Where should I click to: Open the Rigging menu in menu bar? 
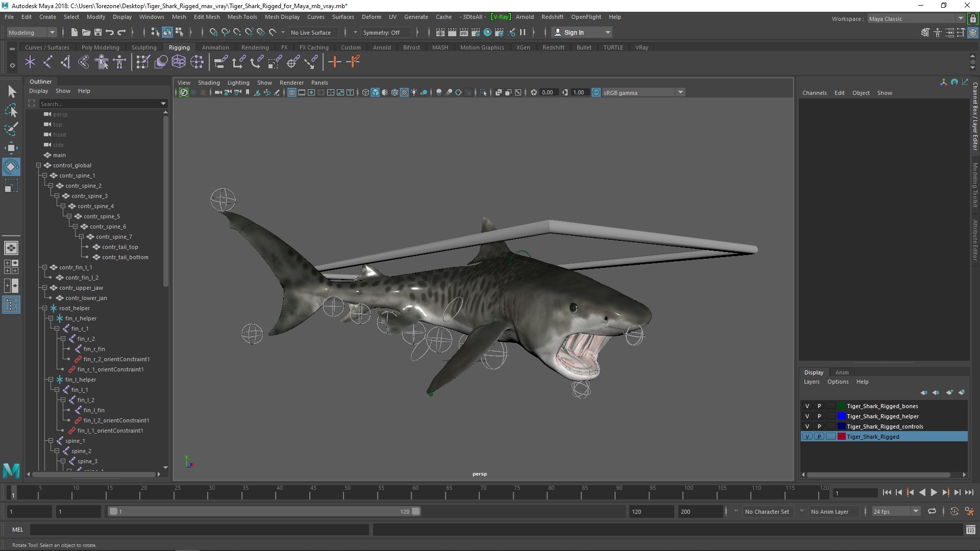pyautogui.click(x=178, y=46)
